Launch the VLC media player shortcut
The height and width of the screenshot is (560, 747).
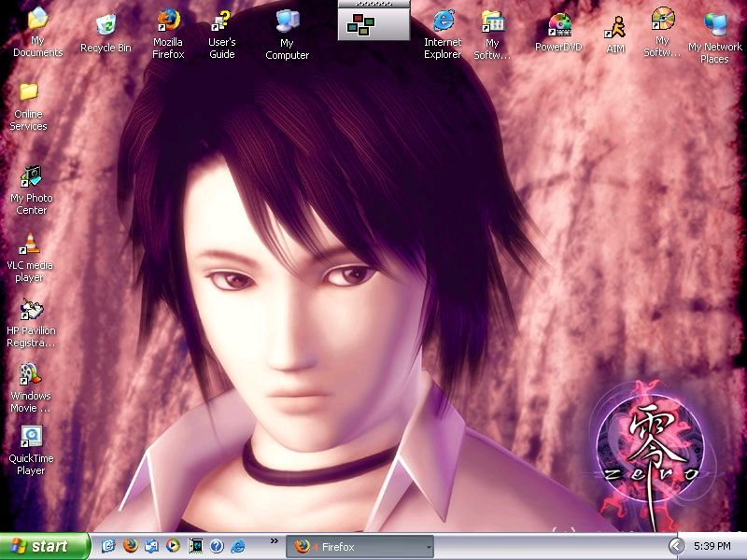click(x=30, y=258)
